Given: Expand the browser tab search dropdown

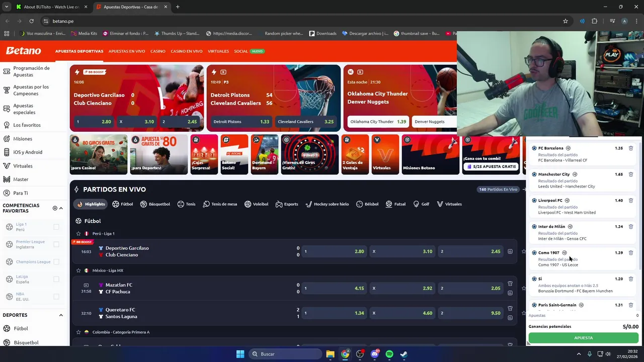Looking at the screenshot, I should click(x=6, y=7).
